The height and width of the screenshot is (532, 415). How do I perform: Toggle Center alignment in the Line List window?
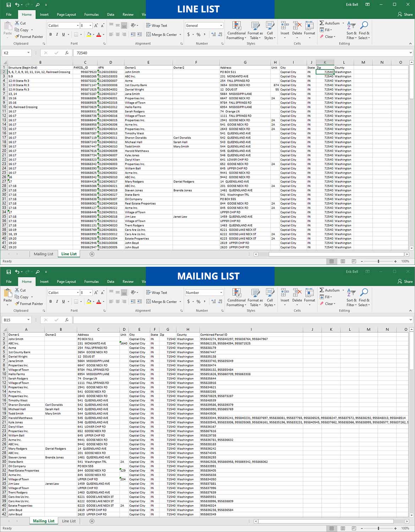(117, 34)
